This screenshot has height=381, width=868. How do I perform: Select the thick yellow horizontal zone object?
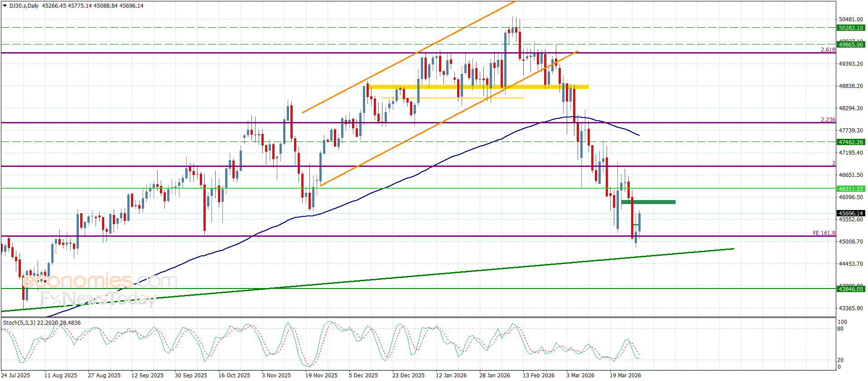(x=478, y=87)
